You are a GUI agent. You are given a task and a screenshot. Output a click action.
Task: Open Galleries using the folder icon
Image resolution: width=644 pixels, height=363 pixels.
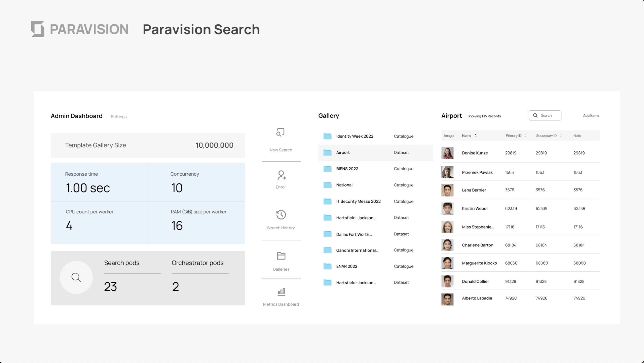coord(281,256)
